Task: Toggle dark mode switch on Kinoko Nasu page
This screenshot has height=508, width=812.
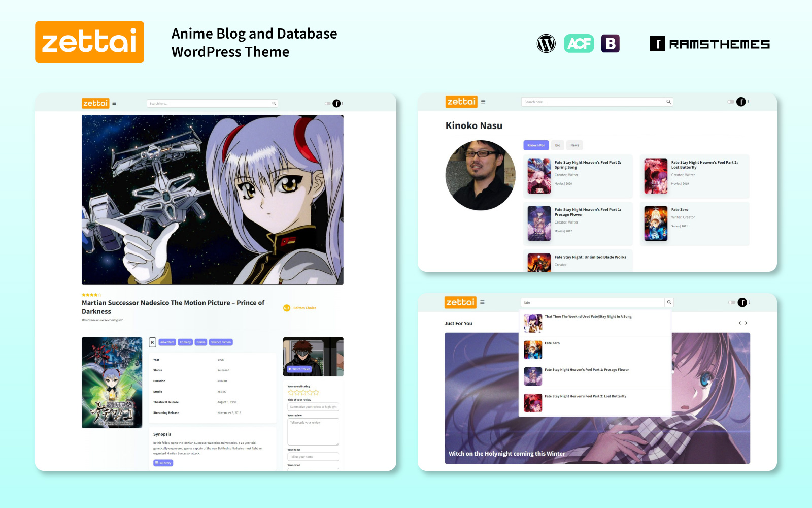Action: coord(730,102)
